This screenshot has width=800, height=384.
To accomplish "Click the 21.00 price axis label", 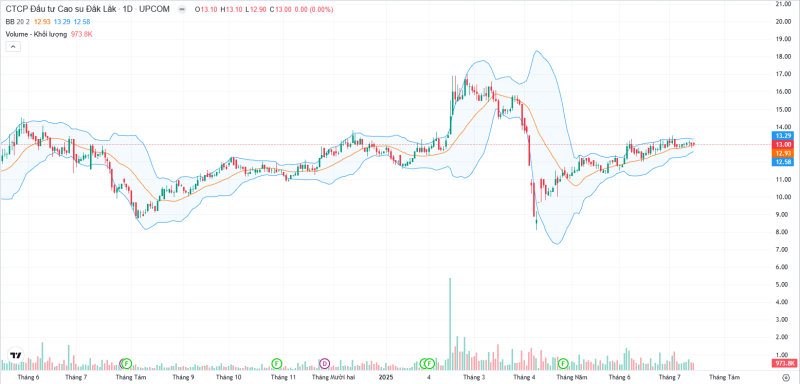I will point(783,4).
